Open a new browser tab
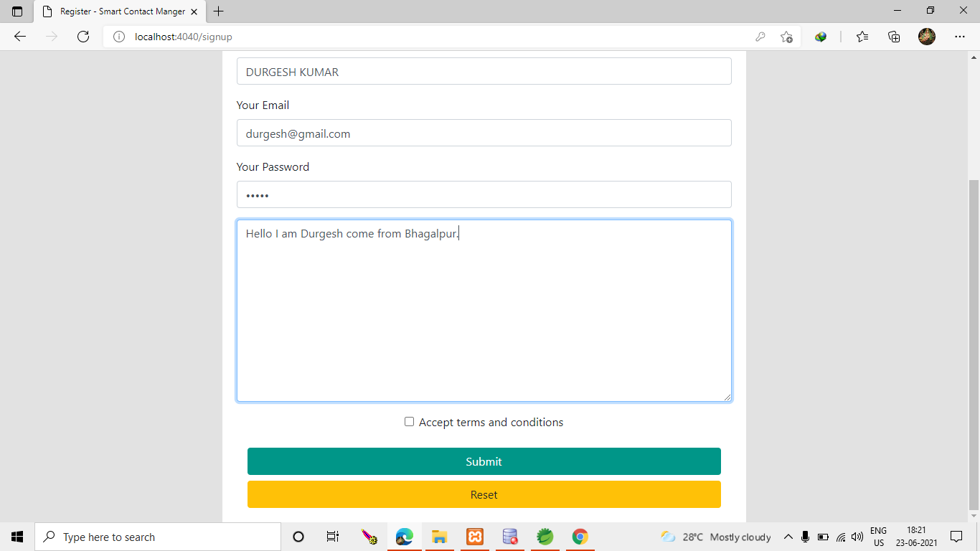Viewport: 980px width, 551px height. click(218, 11)
